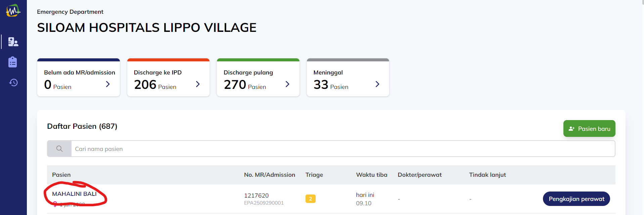Expand the Discharge ke IPD card arrow
This screenshot has height=215, width=644.
coord(198,84)
